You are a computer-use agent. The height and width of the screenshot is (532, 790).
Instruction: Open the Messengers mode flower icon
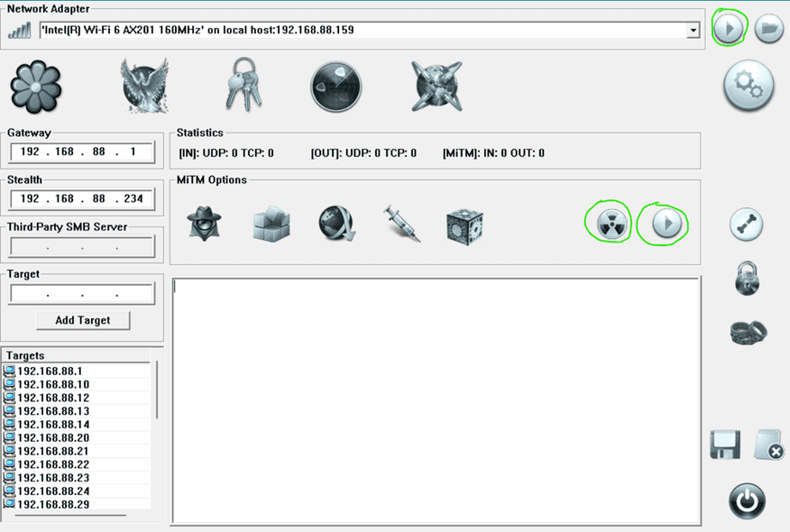click(x=36, y=87)
